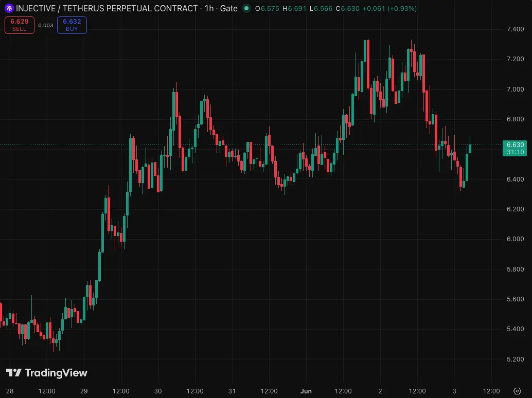The height and width of the screenshot is (398, 532).
Task: Click the 7.200 price axis label
Action: pyautogui.click(x=516, y=59)
